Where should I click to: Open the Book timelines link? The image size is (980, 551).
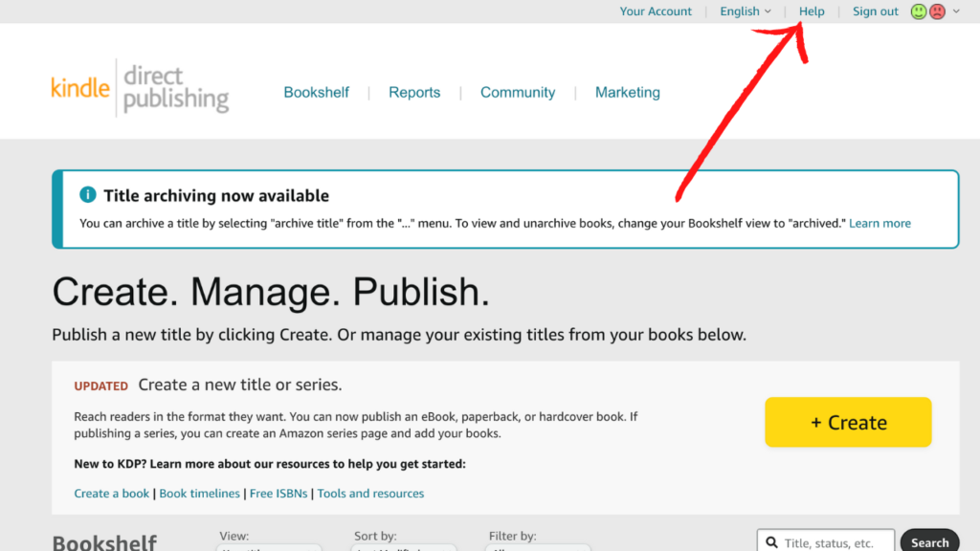(x=199, y=493)
